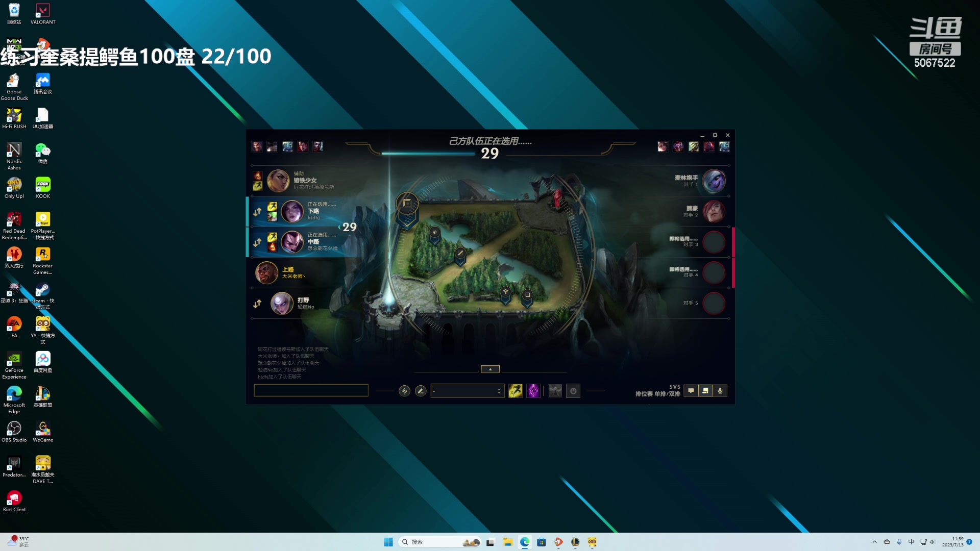
Task: Launch Nordic Ashes shortcut
Action: click(x=14, y=156)
